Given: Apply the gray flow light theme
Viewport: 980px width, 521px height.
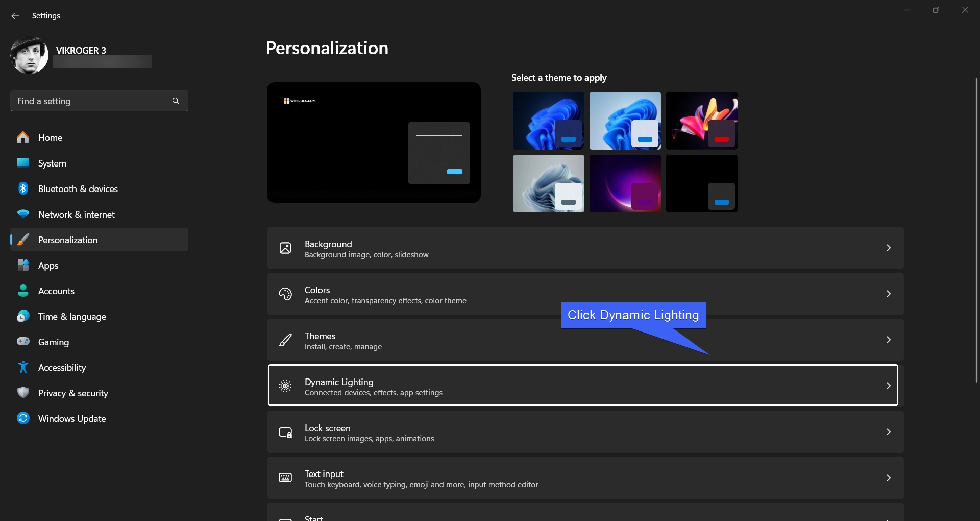Looking at the screenshot, I should point(549,184).
